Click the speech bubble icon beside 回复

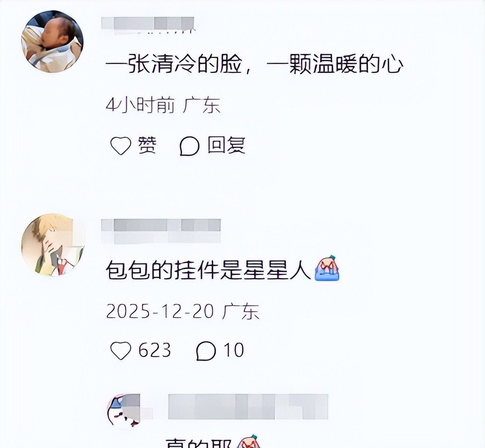(x=189, y=146)
